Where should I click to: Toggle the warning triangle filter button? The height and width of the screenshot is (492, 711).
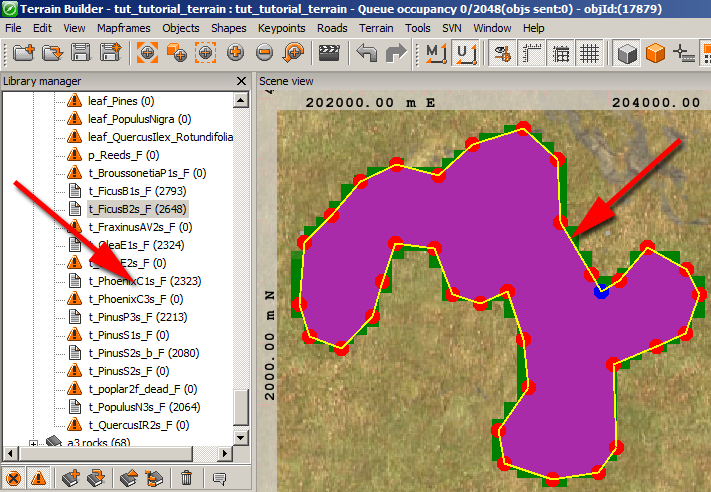pyautogui.click(x=36, y=479)
